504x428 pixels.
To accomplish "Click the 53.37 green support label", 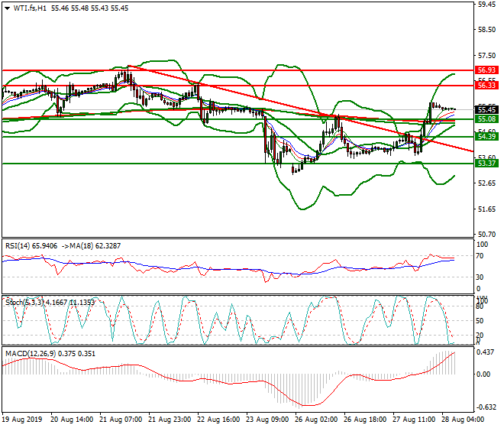I will pos(486,163).
